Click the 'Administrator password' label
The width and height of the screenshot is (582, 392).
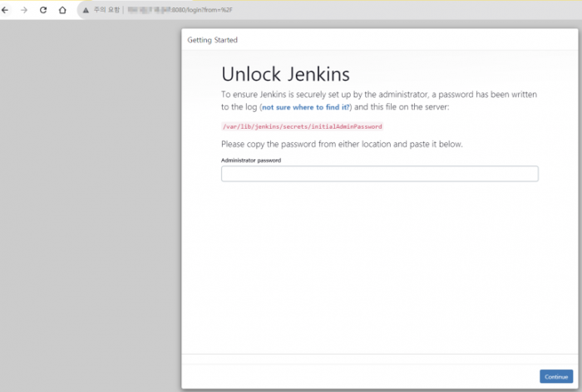251,160
